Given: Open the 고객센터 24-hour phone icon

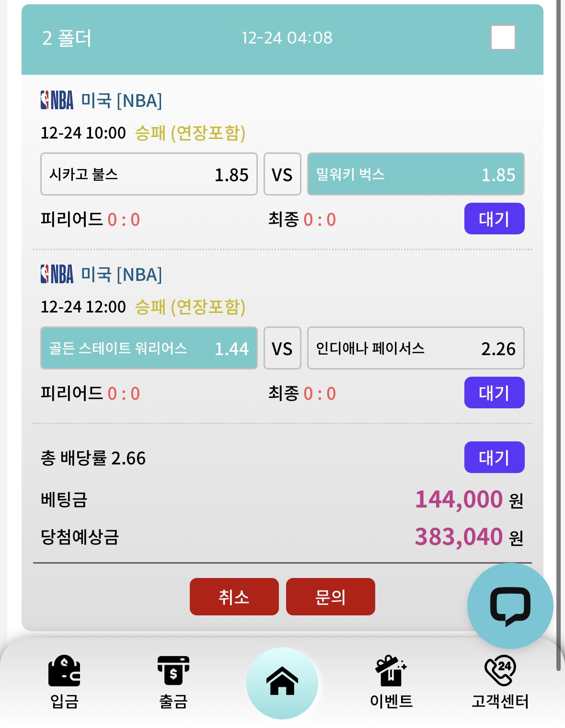Looking at the screenshot, I should pos(500,670).
